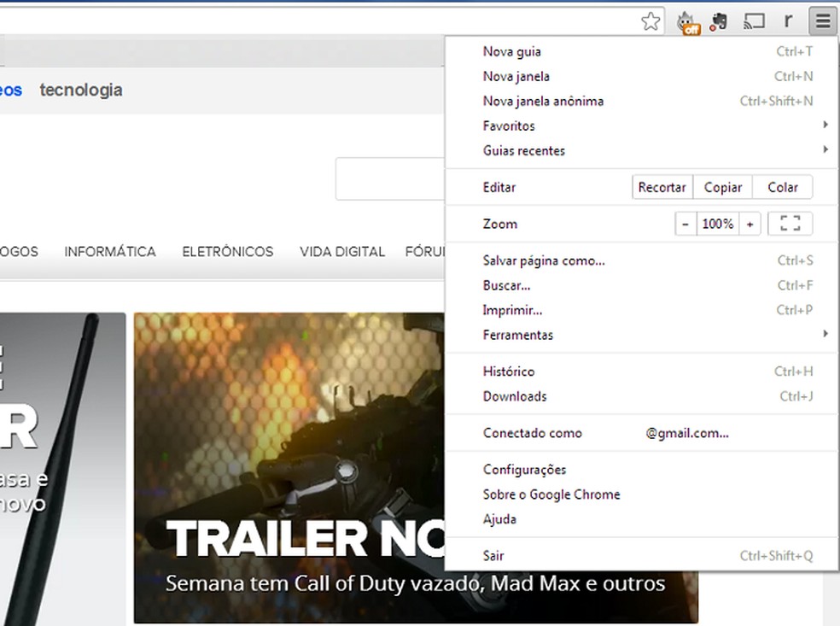Enter fullscreen via the Zoom row icon
Screen dimensions: 840x626
[x=790, y=223]
